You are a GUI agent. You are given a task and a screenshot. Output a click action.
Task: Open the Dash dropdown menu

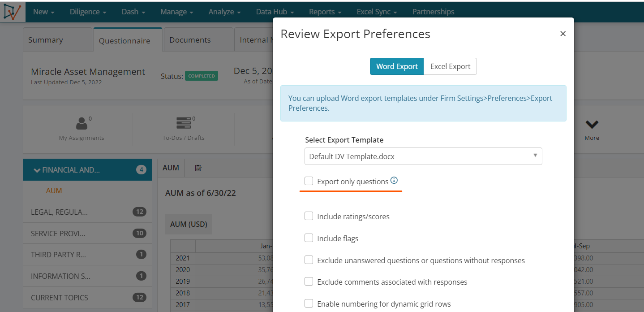(133, 12)
